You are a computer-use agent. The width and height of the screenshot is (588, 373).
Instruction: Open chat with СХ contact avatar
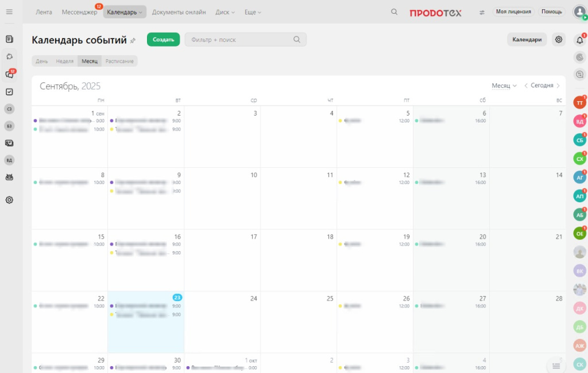click(580, 159)
